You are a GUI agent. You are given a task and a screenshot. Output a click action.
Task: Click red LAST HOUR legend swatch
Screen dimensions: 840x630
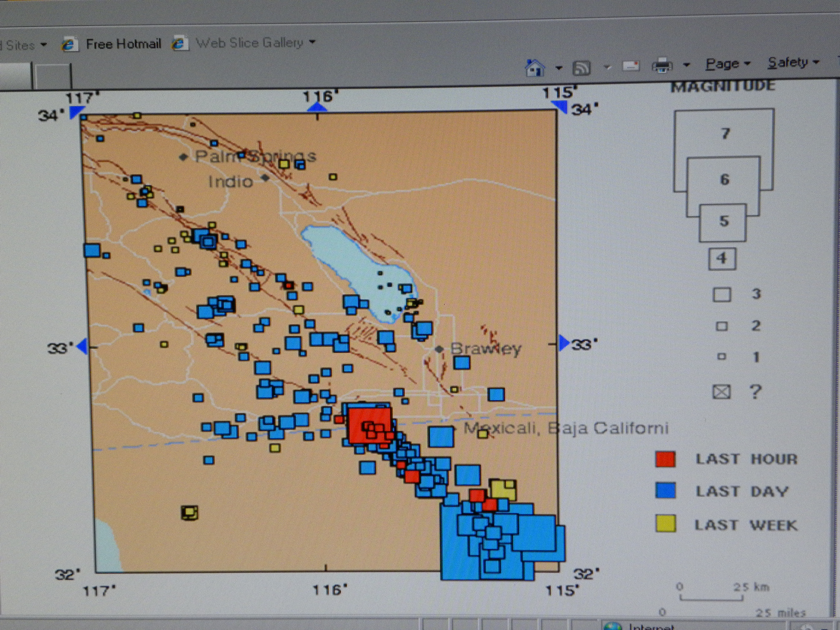pyautogui.click(x=665, y=459)
